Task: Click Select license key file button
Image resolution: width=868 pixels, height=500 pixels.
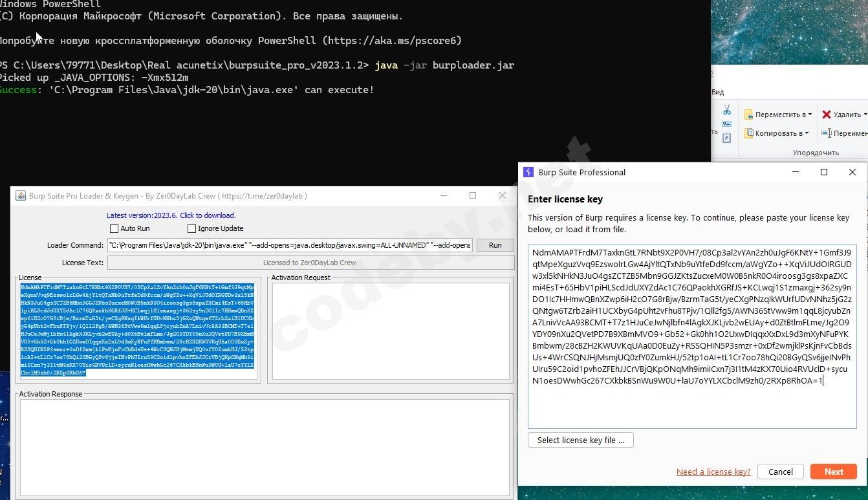Action: (581, 440)
